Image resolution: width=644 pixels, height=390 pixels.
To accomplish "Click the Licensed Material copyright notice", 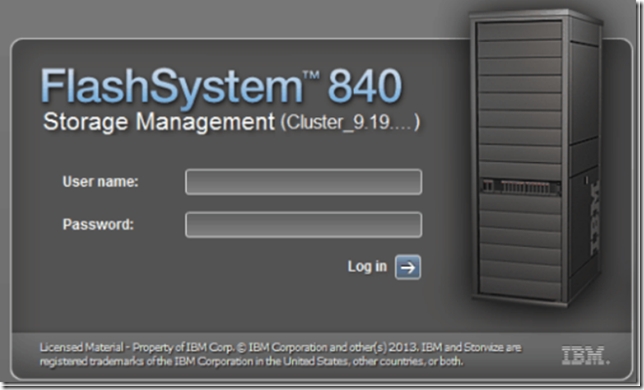I will tap(281, 354).
